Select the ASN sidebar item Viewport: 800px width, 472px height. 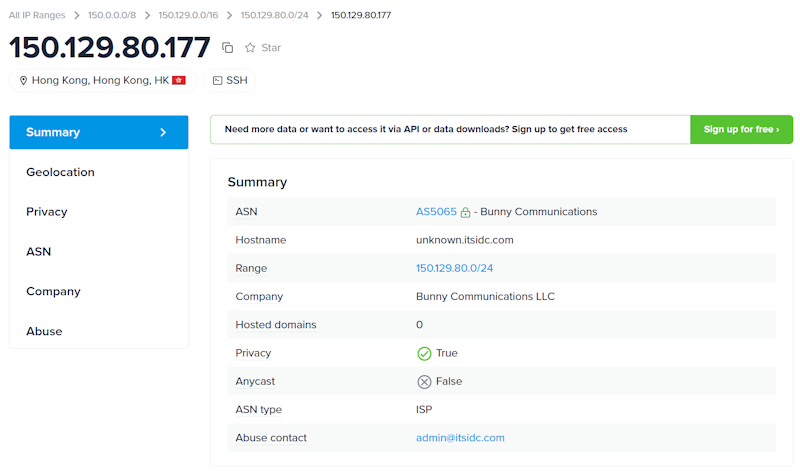[39, 252]
